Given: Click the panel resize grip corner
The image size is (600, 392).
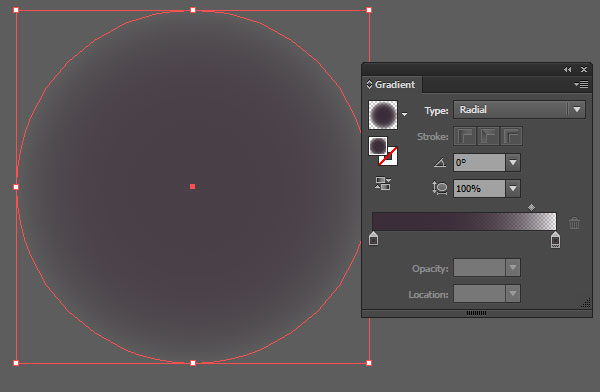Looking at the screenshot, I should (586, 303).
